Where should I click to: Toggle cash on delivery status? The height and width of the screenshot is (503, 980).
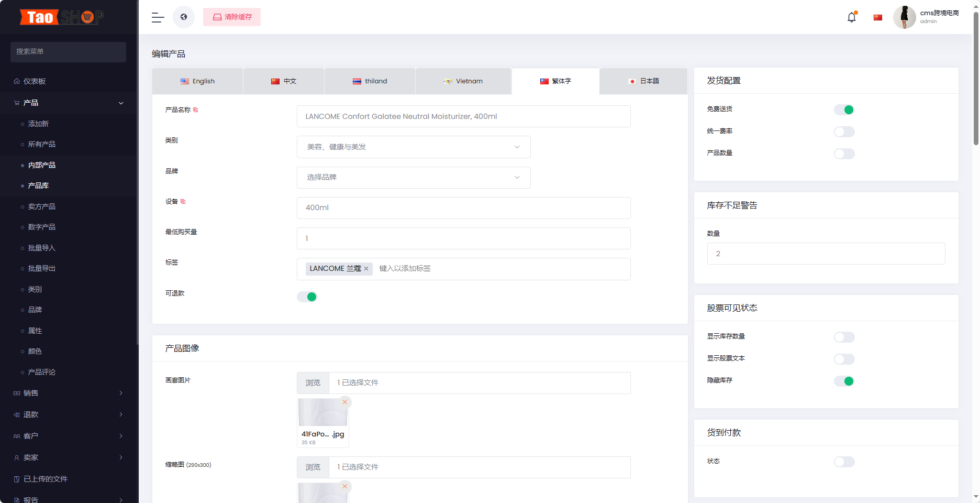click(844, 462)
